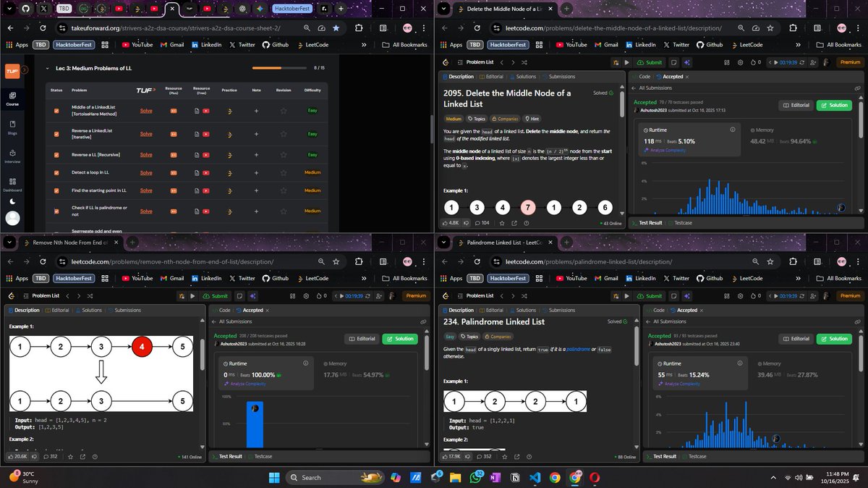
Task: Open the Blogs sidebar icon on takeuforward
Action: pos(12,127)
